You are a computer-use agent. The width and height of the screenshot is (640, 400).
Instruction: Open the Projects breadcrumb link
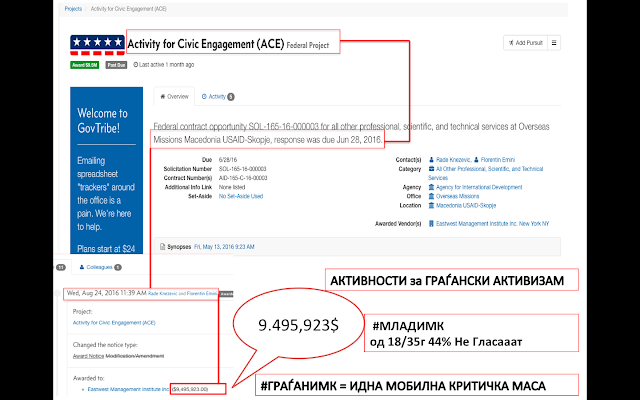point(73,9)
